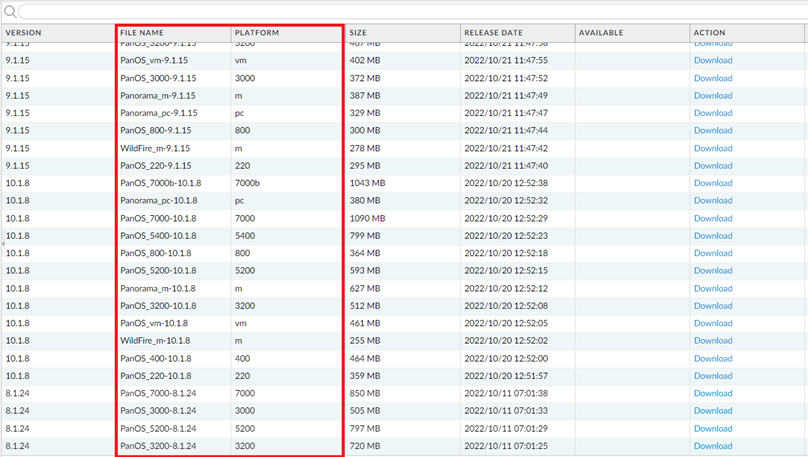Download Panorama_pc-9.1.15
808x457 pixels.
point(713,113)
